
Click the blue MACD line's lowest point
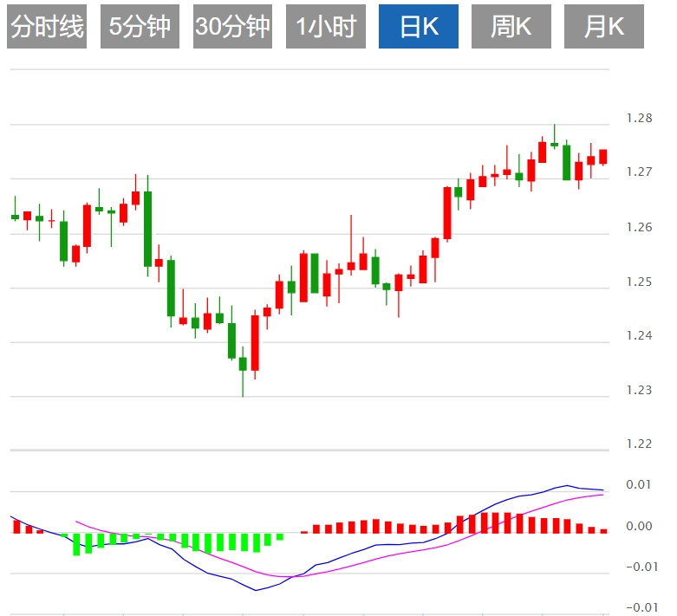coord(257,590)
